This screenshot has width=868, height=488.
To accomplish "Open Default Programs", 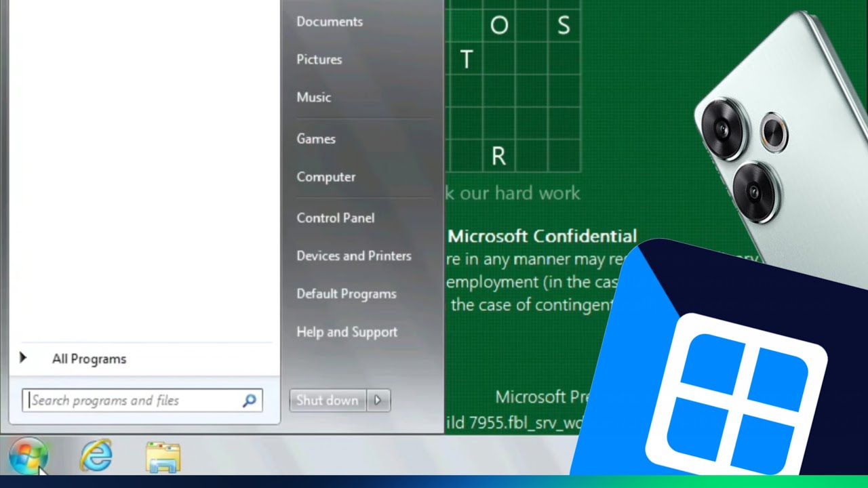I will pos(347,294).
